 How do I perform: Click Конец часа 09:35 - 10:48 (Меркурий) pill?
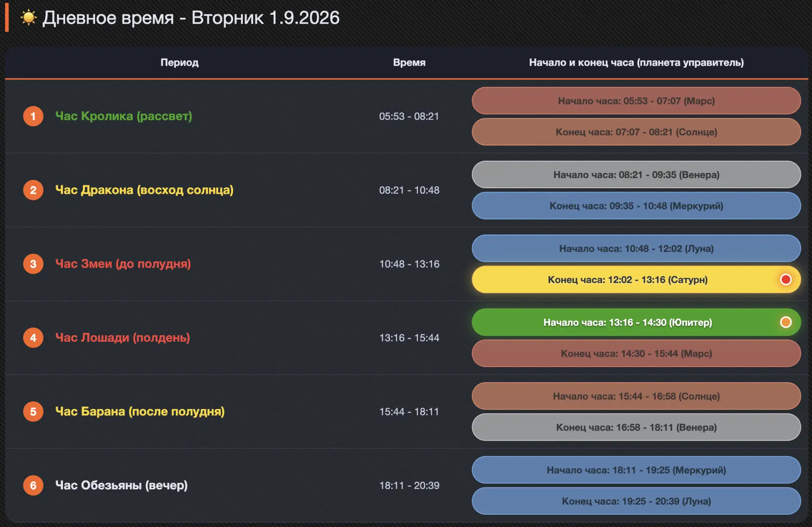pyautogui.click(x=636, y=206)
